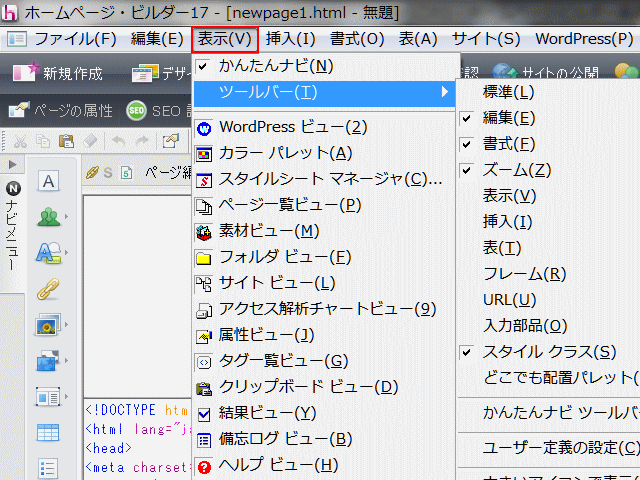
Task: Click the page properties icon after the redo arrow
Action: [x=171, y=141]
